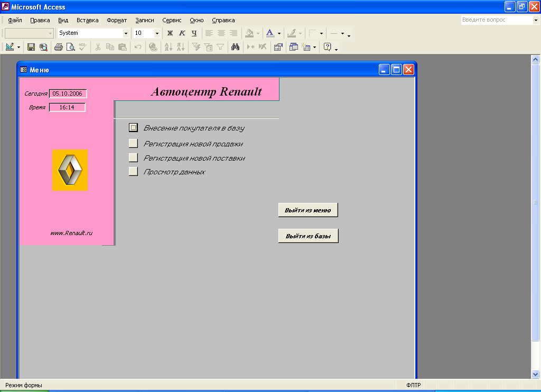Click the Cut scissors icon
The height and width of the screenshot is (392, 541).
[98, 47]
